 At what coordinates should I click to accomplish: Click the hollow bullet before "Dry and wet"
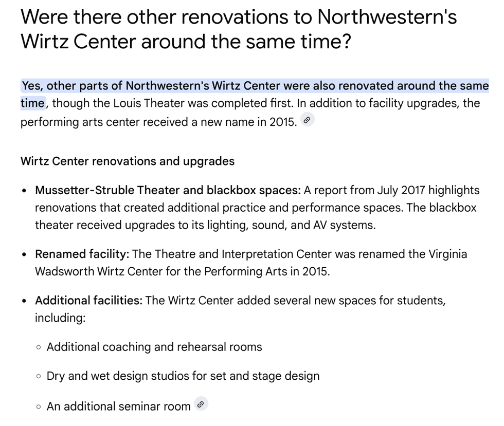[x=39, y=376]
